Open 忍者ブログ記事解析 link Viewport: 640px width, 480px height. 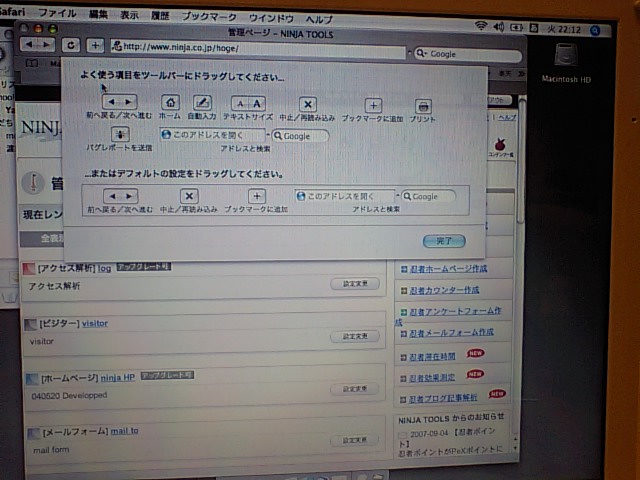coord(443,398)
